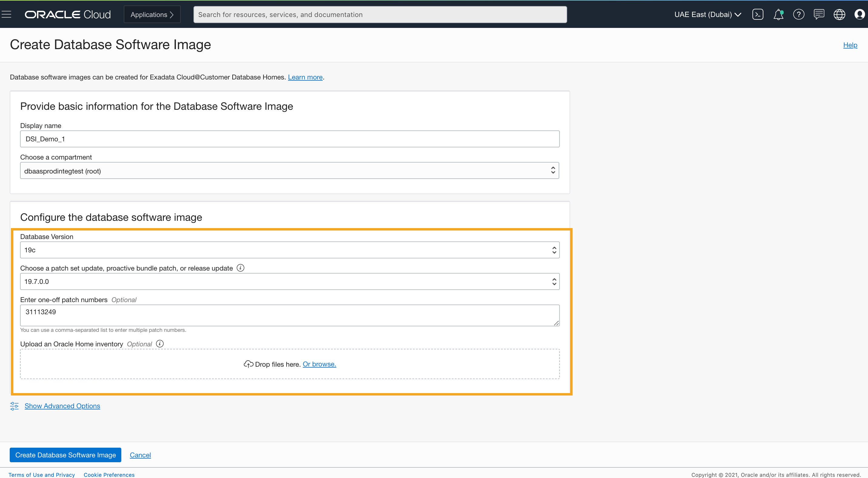
Task: Click info icon beside release update label
Action: point(240,268)
